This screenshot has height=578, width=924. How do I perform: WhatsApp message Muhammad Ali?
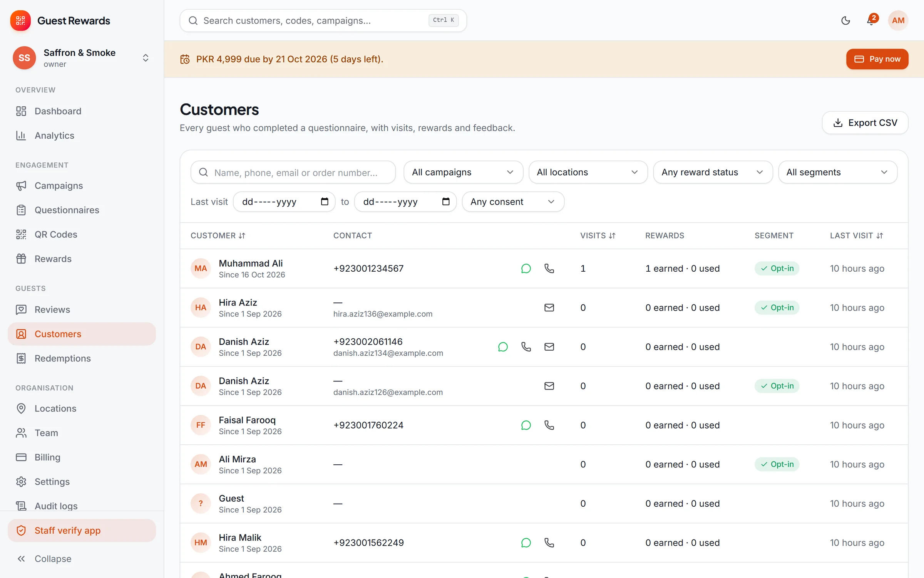pyautogui.click(x=526, y=269)
